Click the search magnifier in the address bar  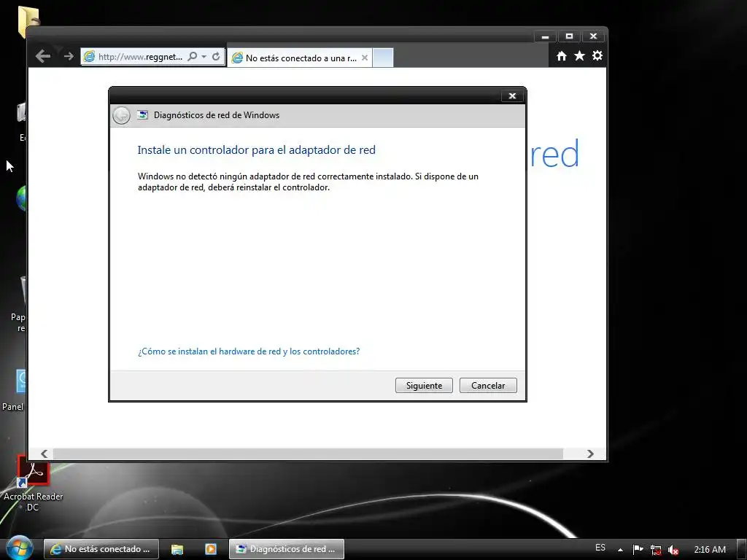[192, 57]
